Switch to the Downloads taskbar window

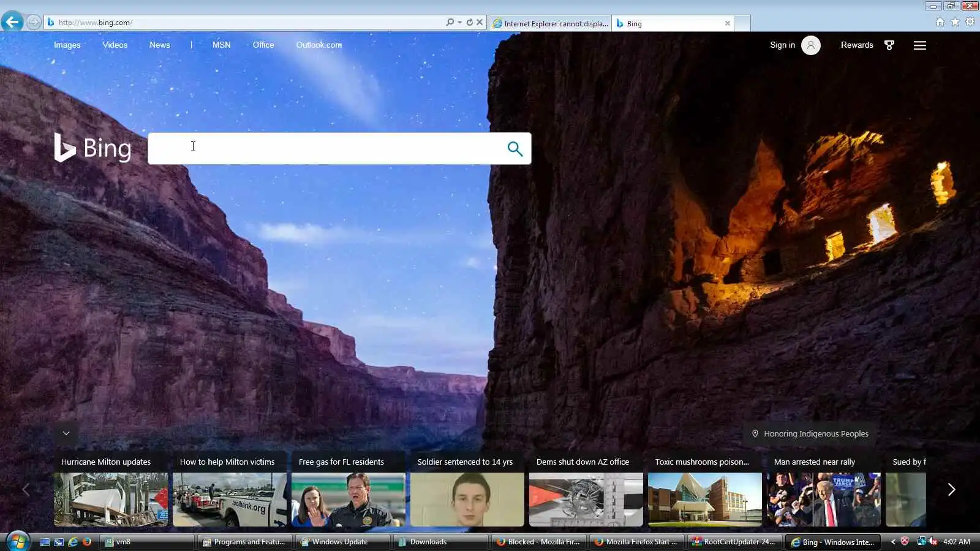coord(440,542)
